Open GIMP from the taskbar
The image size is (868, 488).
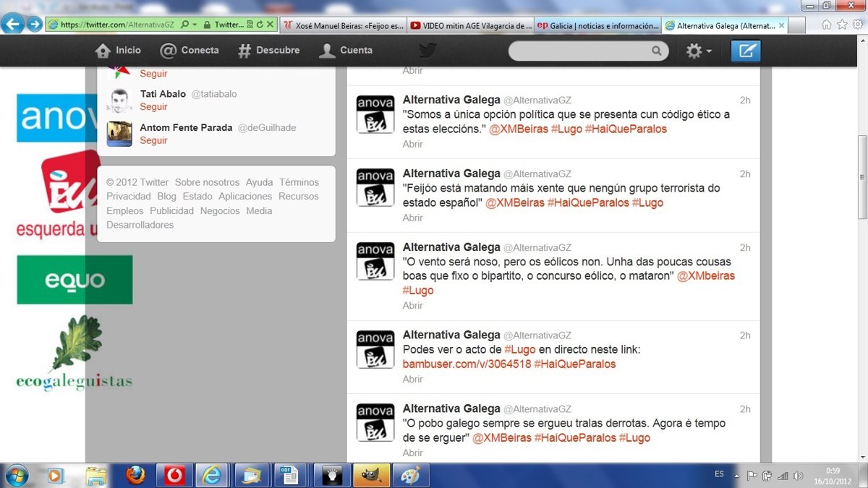tap(370, 475)
